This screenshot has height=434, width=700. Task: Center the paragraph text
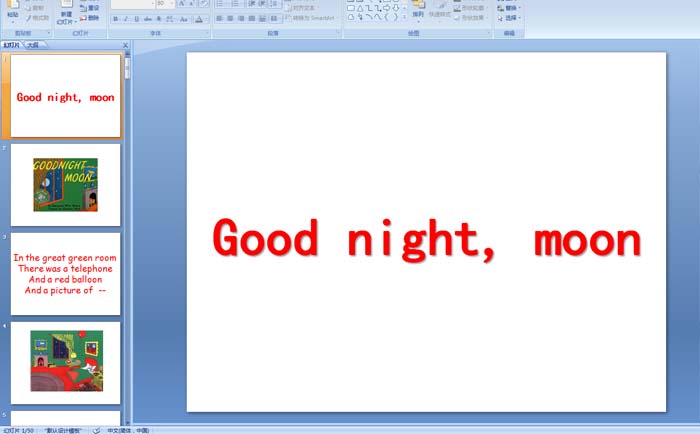[x=230, y=19]
